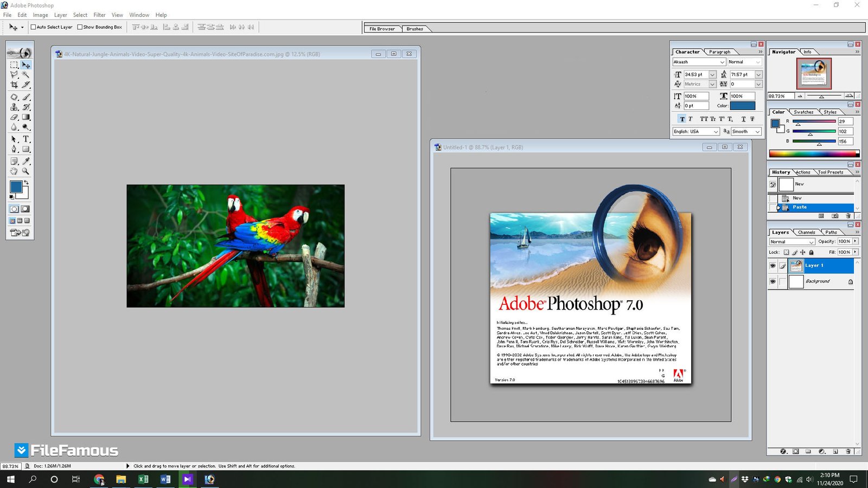Open the Opacity arrow in Layers panel
The image size is (868, 488).
(x=856, y=241)
